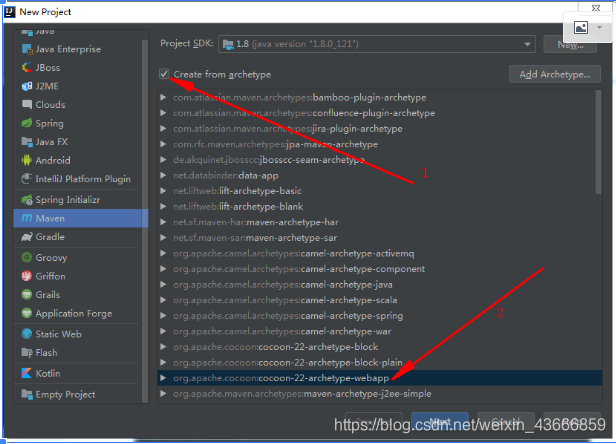Click the Kotlin logo icon

pyautogui.click(x=27, y=373)
